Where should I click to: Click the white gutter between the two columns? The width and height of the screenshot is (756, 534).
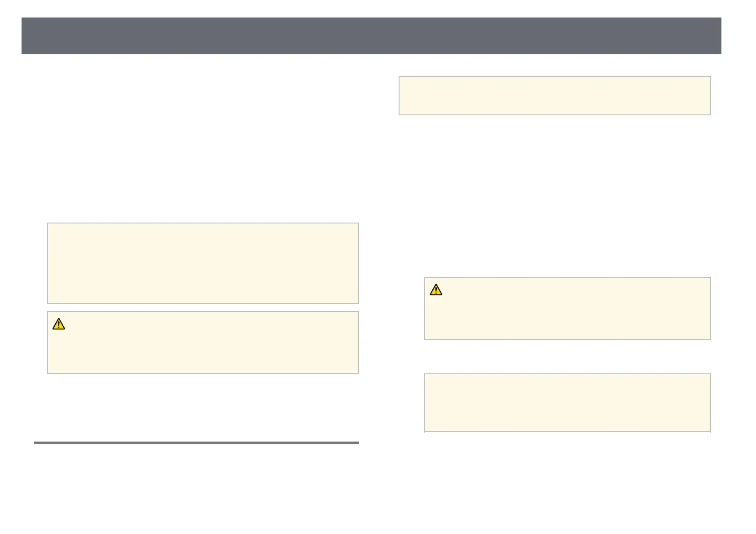coord(379,269)
